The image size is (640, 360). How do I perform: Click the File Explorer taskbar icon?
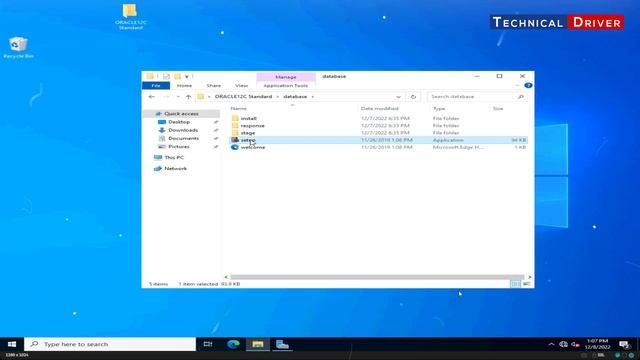[x=258, y=344]
